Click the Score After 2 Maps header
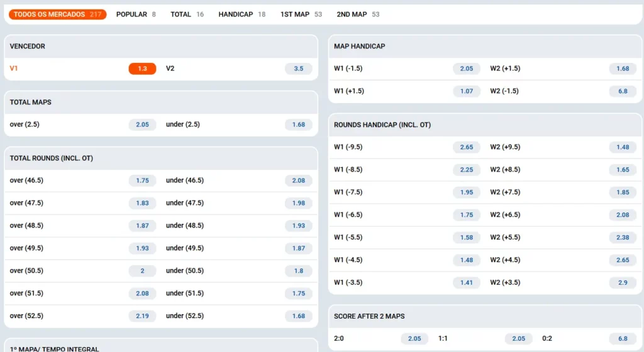Viewport: 644px width, 352px height. point(485,316)
